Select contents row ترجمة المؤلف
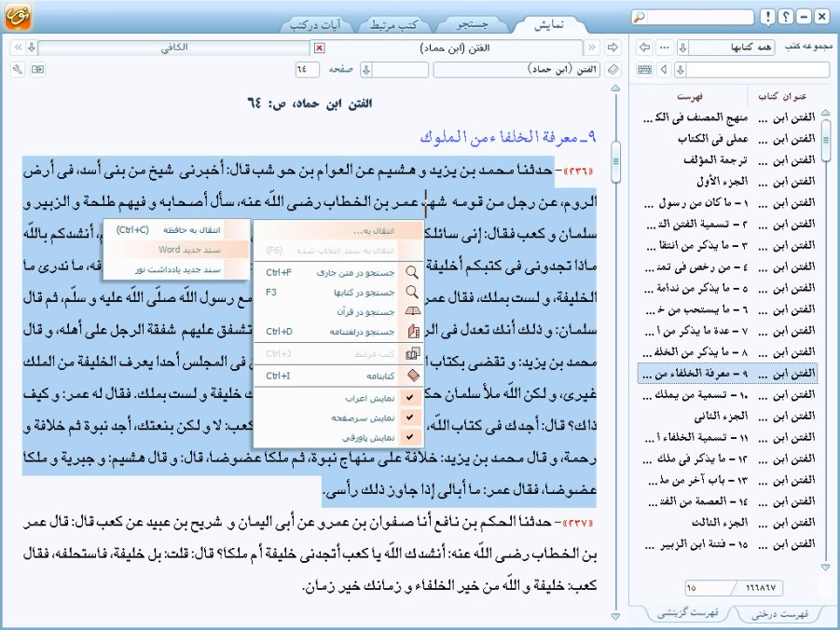The height and width of the screenshot is (630, 840). tap(727, 159)
